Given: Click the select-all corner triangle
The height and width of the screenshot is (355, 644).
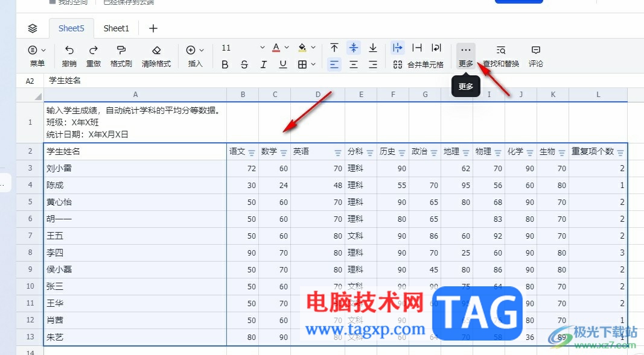Looking at the screenshot, I should pos(38,96).
